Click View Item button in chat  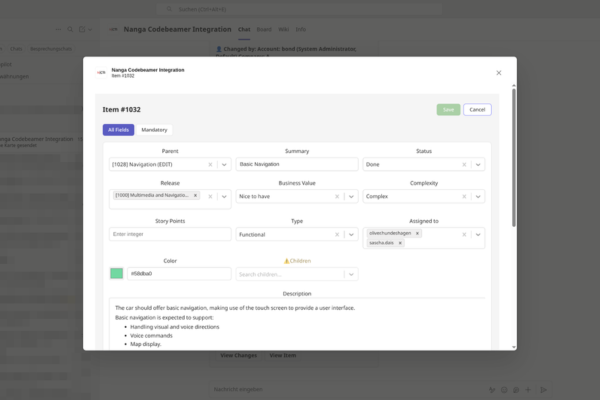[283, 356]
